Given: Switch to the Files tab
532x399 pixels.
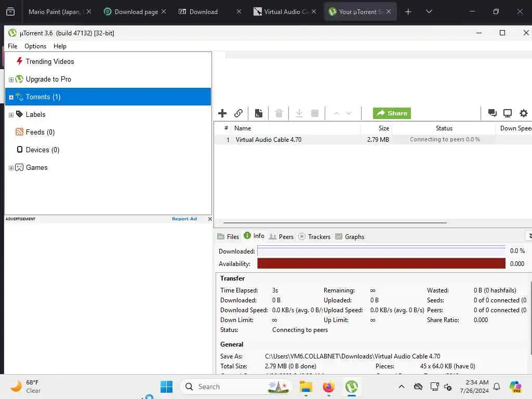Looking at the screenshot, I should tap(228, 236).
